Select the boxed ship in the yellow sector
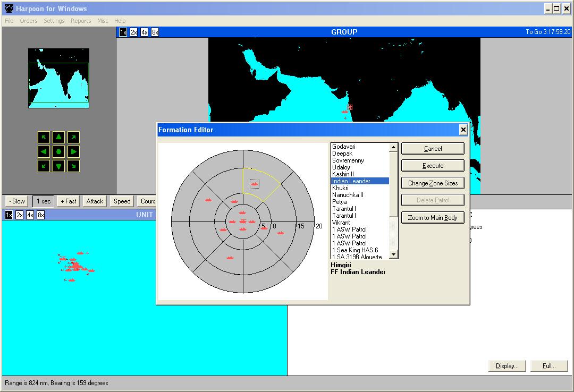 tap(255, 184)
